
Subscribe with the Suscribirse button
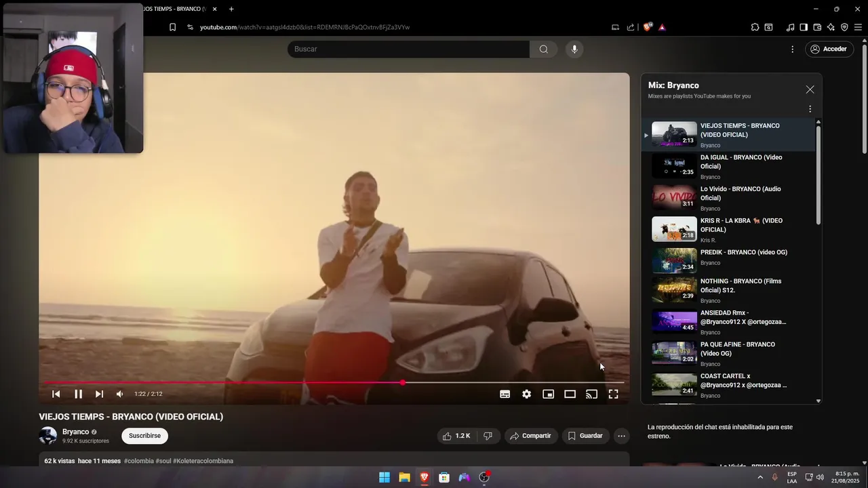145,436
